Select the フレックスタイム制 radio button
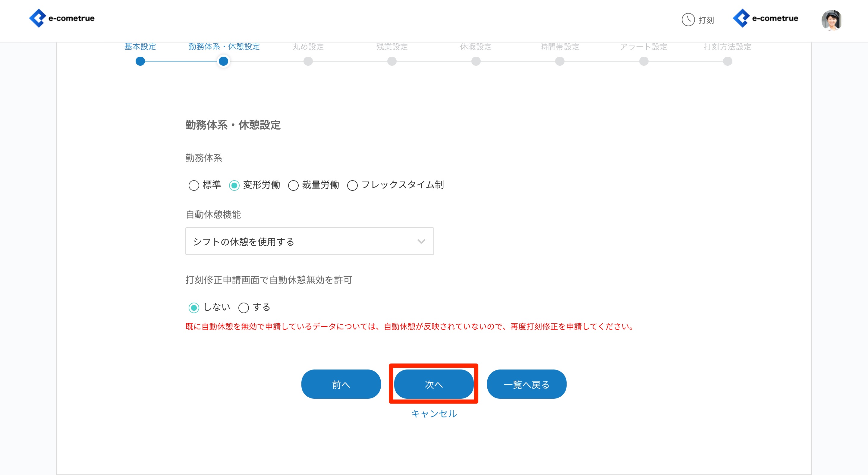 [352, 185]
